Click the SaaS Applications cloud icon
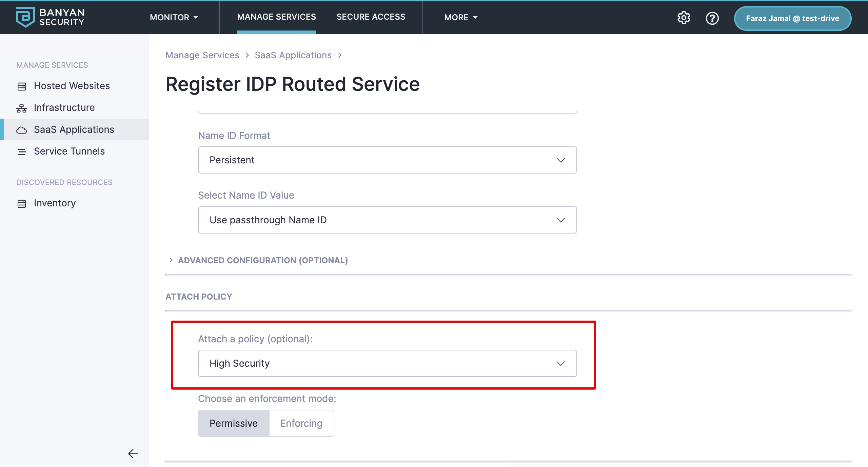868x467 pixels. pos(22,130)
